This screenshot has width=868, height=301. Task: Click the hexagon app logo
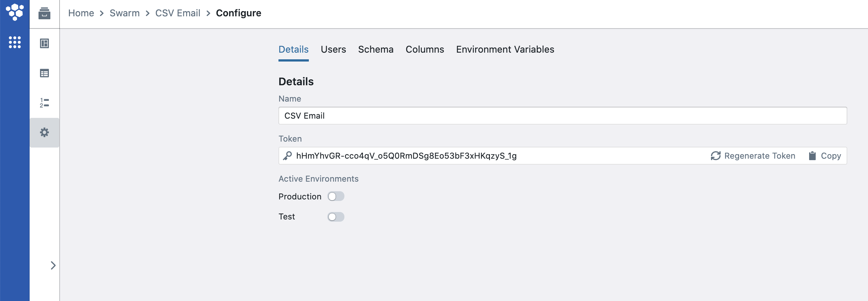tap(15, 12)
